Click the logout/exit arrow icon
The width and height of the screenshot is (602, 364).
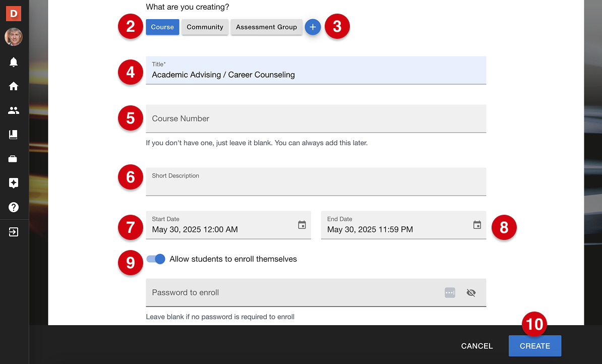[14, 232]
